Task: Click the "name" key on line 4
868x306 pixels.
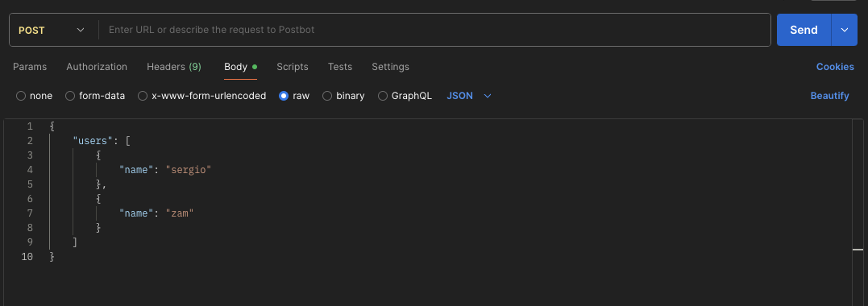Action: [135, 171]
